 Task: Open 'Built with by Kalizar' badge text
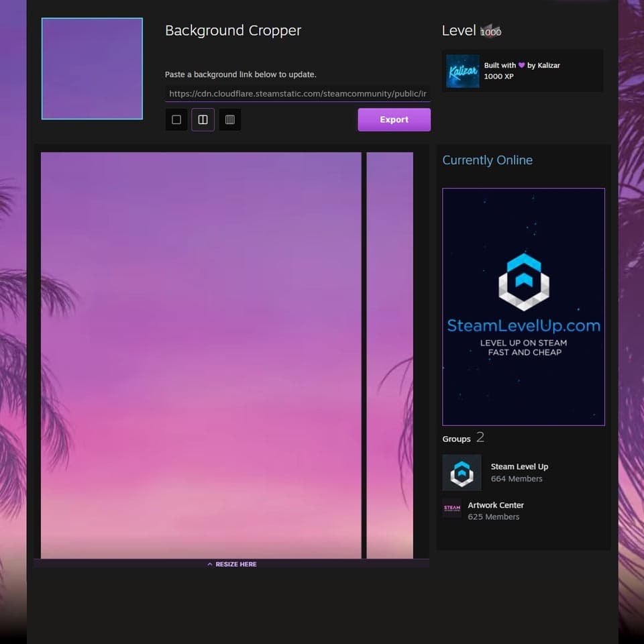522,65
